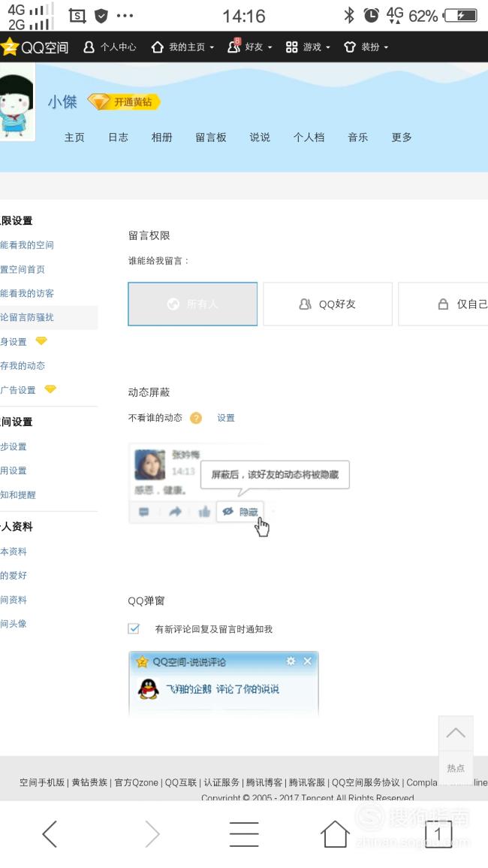Image resolution: width=488 pixels, height=868 pixels.
Task: Click the thumbs-up like icon
Action: tap(205, 512)
